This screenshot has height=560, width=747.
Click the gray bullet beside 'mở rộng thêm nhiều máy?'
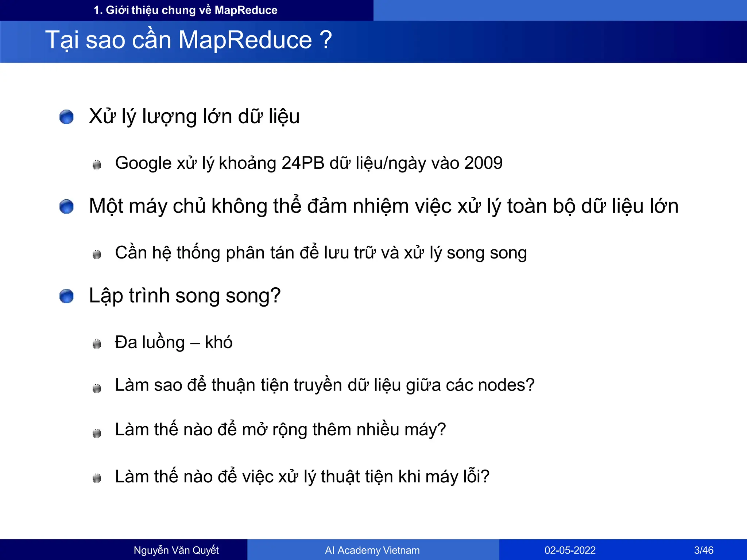click(97, 433)
